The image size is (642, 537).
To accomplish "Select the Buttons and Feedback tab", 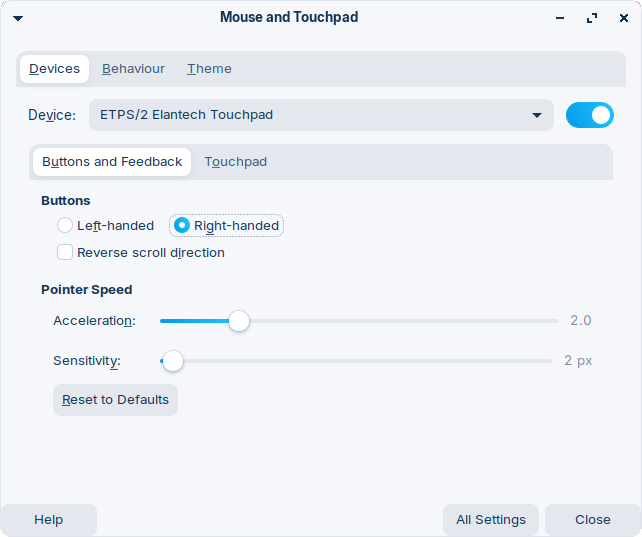I will click(112, 162).
